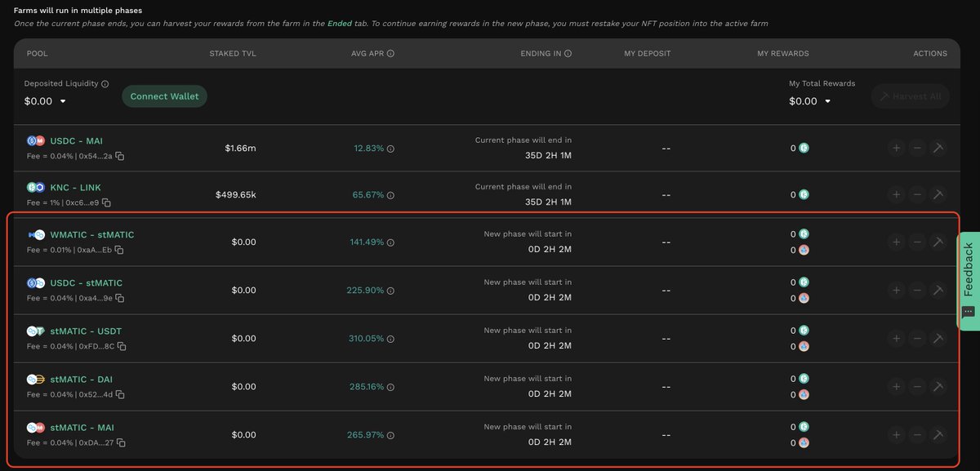Click the Harvest All button

coord(910,96)
